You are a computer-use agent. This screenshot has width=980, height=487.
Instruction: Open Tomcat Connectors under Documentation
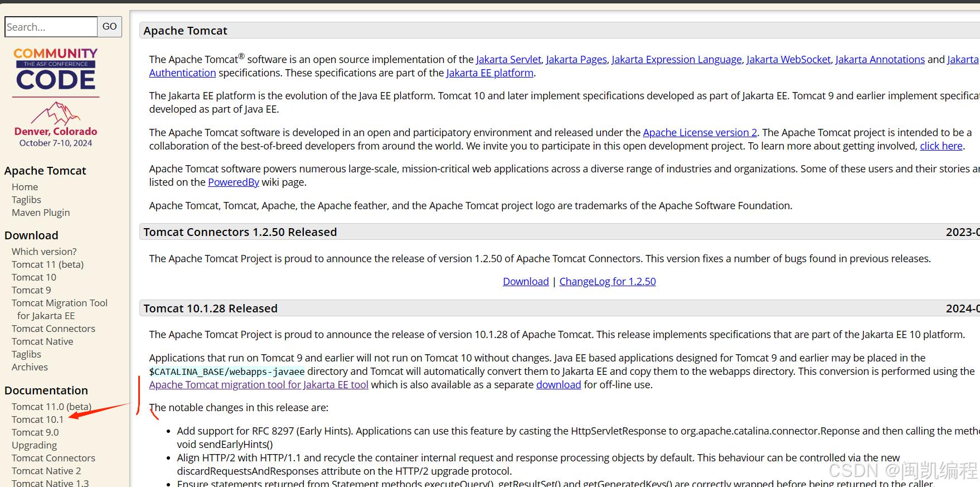point(54,458)
